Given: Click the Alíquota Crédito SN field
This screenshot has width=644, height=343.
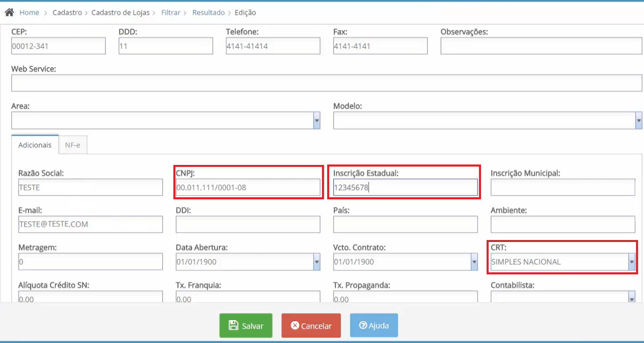Looking at the screenshot, I should tap(90, 297).
